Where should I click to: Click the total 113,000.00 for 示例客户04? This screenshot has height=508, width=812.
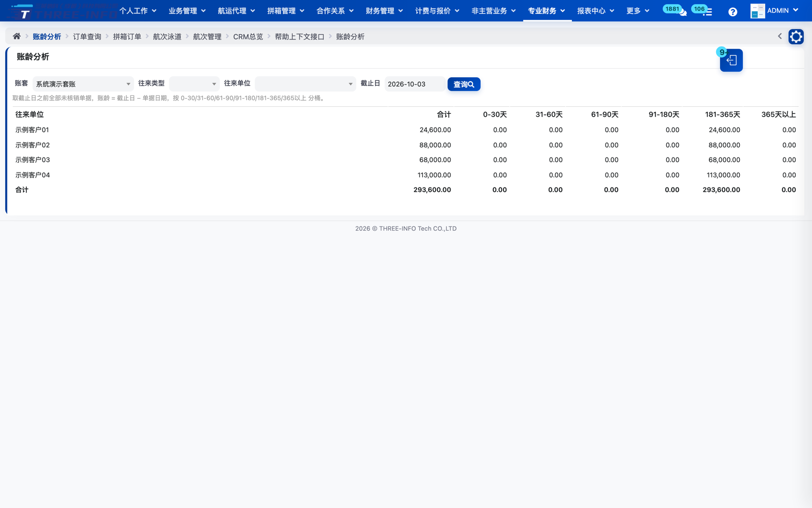(434, 175)
